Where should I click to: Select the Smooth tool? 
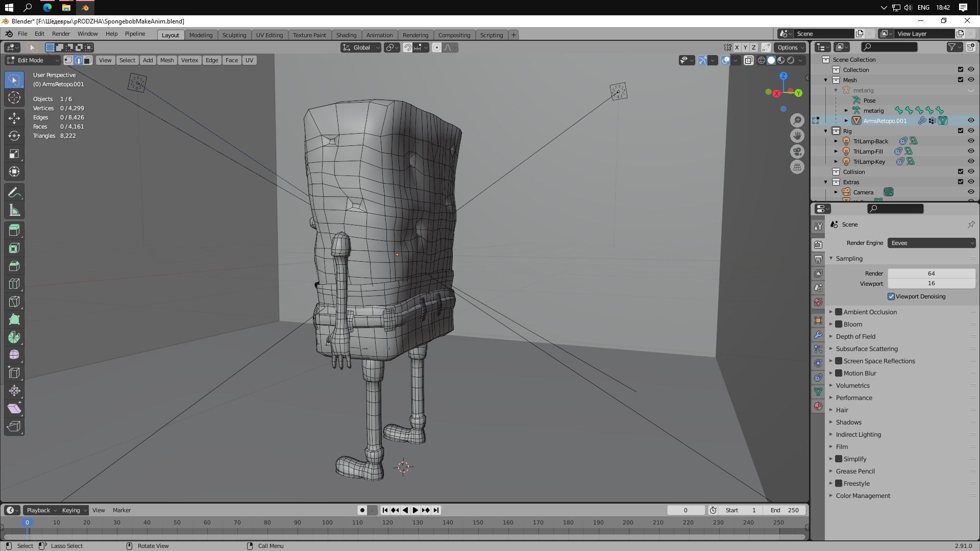(14, 355)
